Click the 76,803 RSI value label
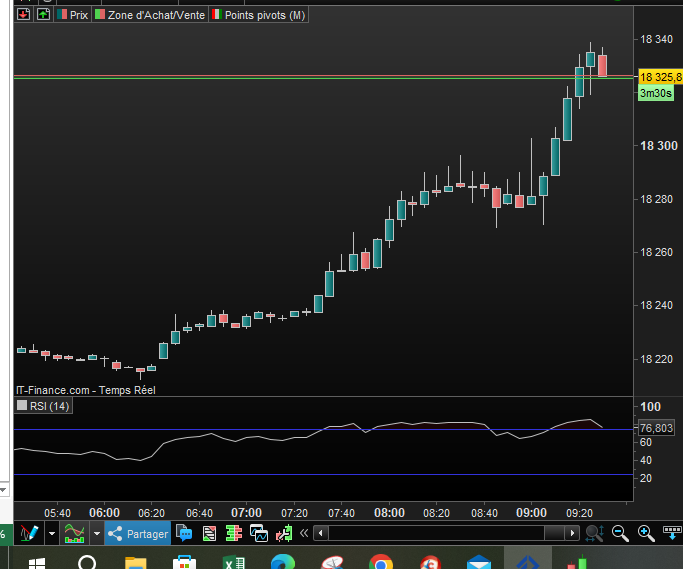 pyautogui.click(x=656, y=428)
